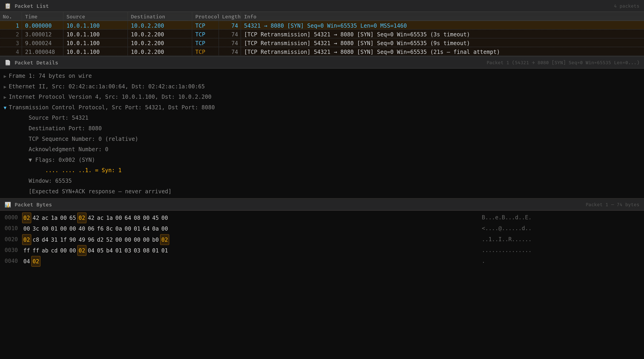Click the Packet List clipboard icon

(8, 6)
